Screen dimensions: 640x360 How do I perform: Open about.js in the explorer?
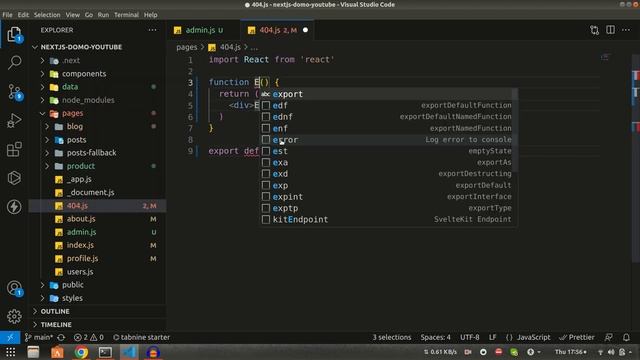coord(97,219)
